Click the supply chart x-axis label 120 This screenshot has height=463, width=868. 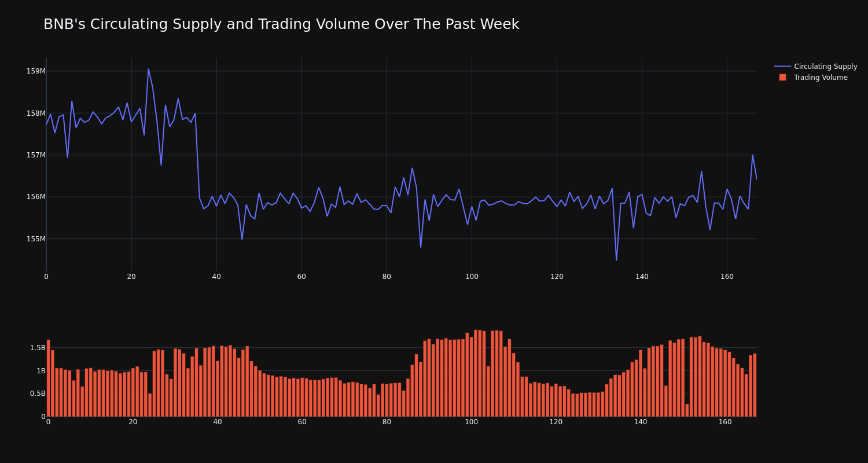(x=557, y=277)
